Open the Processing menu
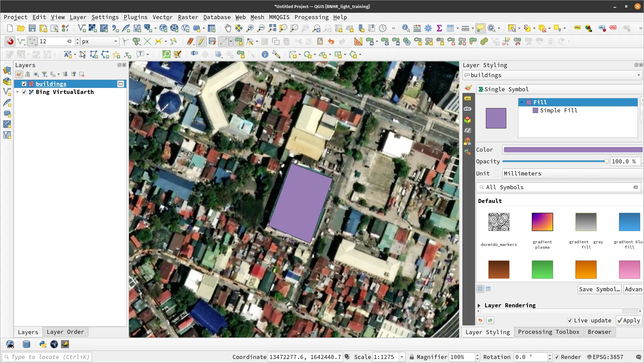644x363 pixels. pos(311,17)
